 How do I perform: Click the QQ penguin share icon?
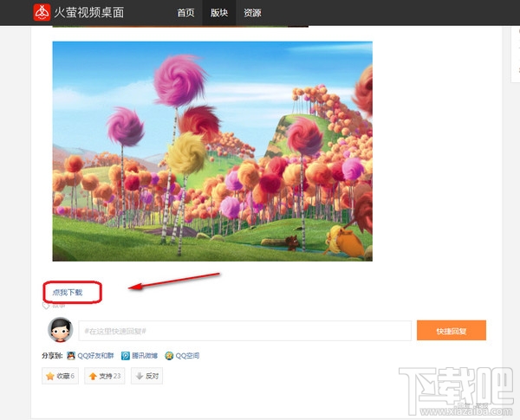[x=71, y=356]
